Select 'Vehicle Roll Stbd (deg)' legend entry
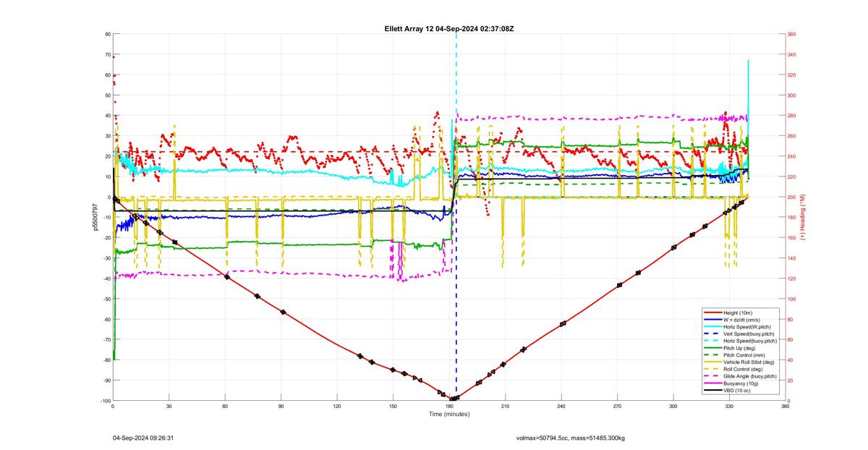This screenshot has height=450, width=868. [x=749, y=362]
